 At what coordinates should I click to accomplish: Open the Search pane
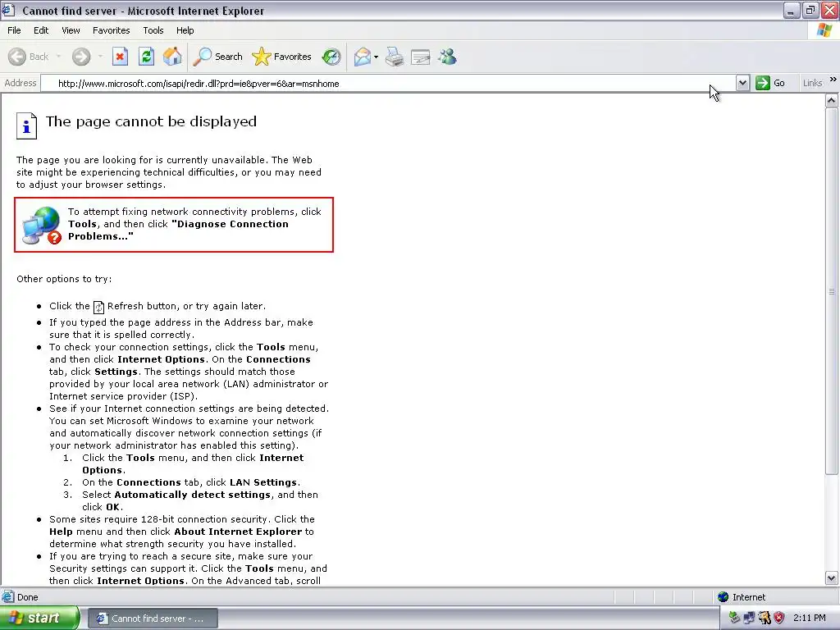(x=218, y=57)
